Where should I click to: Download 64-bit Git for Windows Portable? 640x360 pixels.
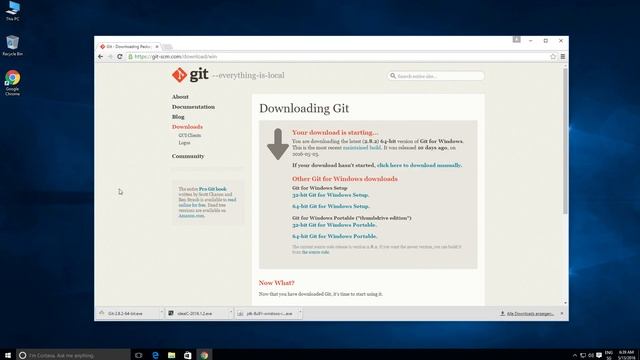pyautogui.click(x=335, y=236)
